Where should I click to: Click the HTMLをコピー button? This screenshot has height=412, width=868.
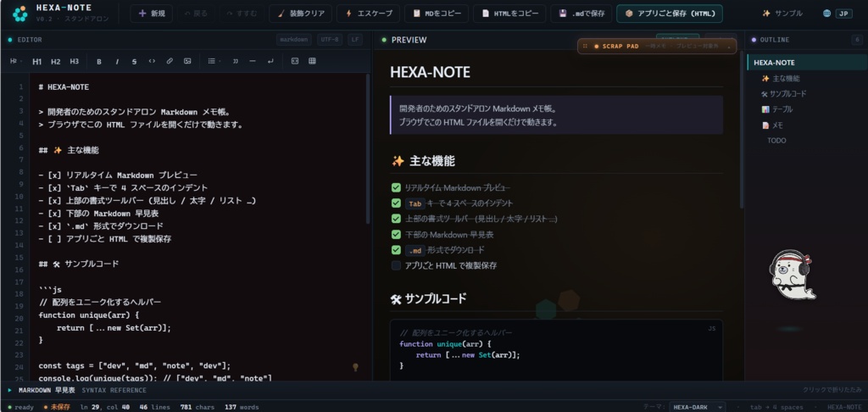(509, 14)
